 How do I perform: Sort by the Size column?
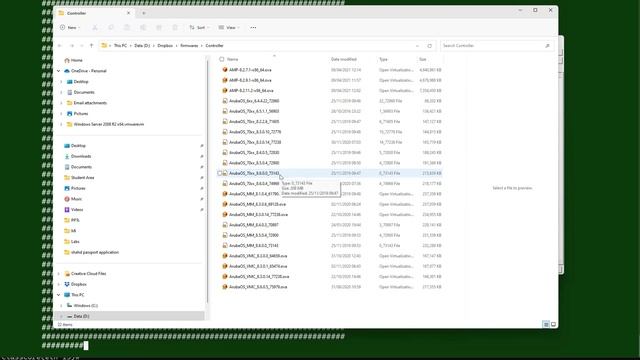pyautogui.click(x=422, y=59)
